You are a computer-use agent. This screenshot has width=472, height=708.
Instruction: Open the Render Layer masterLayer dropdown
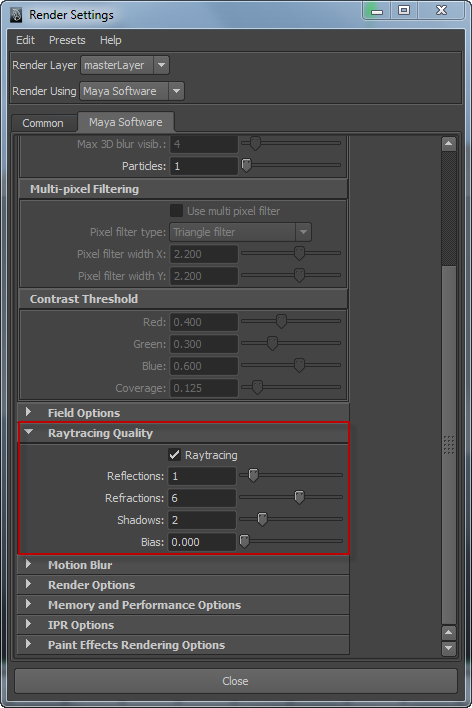(125, 65)
